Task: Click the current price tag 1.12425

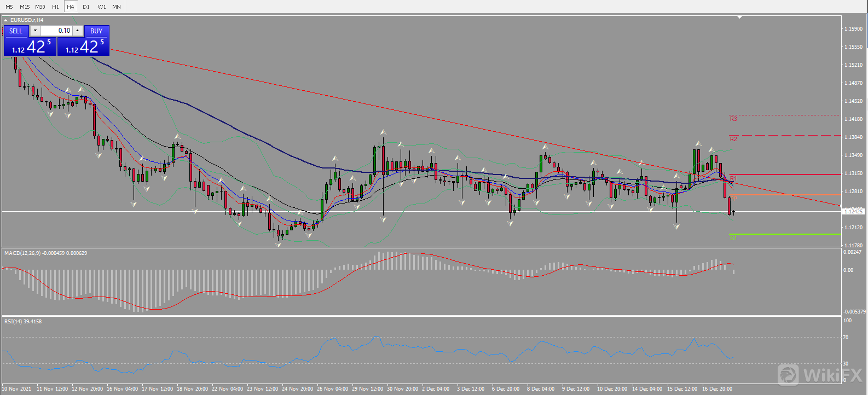Action: point(853,211)
